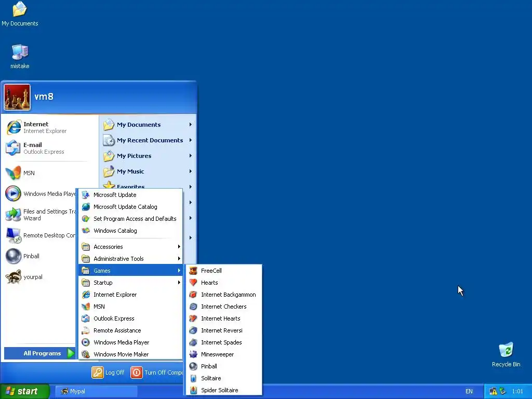Click the taskbar clock showing 1:01
The image size is (532, 399).
(x=517, y=391)
